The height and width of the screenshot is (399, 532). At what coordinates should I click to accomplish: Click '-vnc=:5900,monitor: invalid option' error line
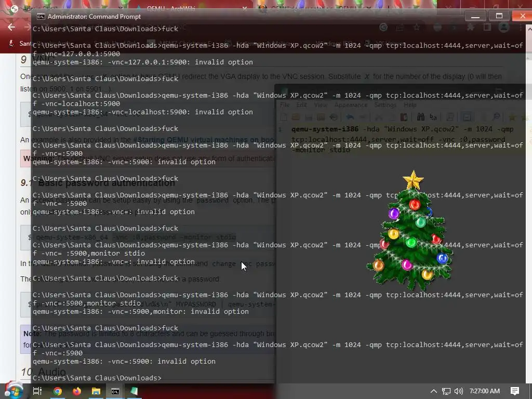(x=141, y=312)
